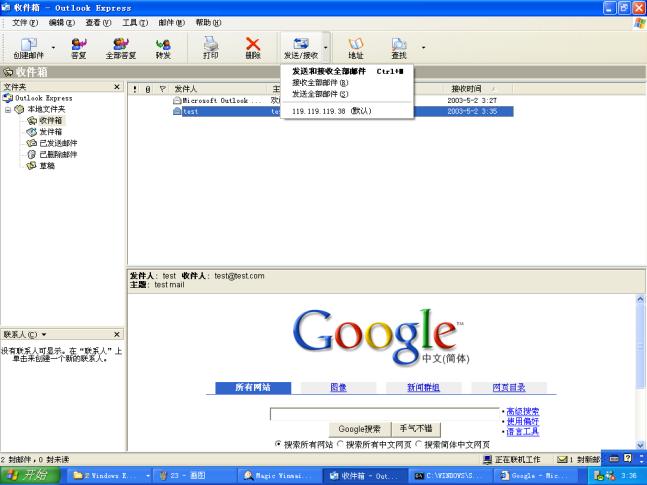Click the 查找 (Find) toolbar icon

tap(399, 48)
